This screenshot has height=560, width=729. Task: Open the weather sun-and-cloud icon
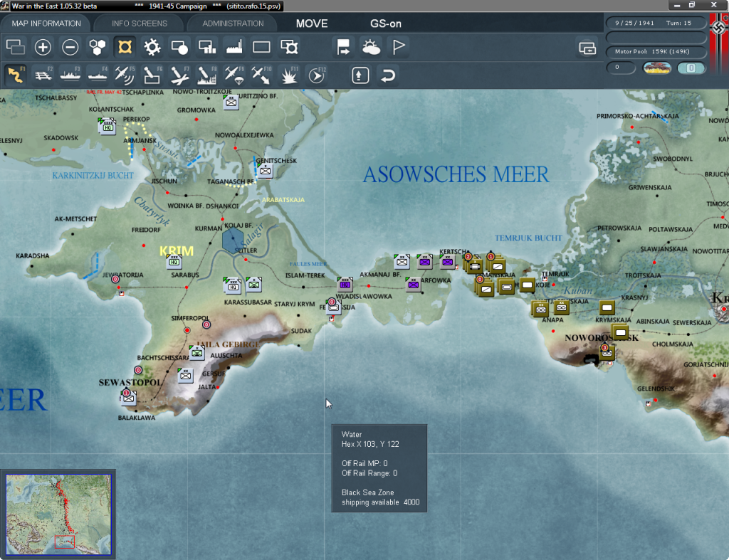click(371, 47)
